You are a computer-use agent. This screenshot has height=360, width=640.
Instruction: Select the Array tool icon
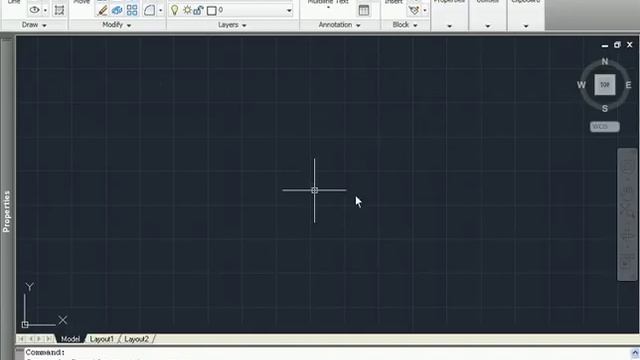[132, 10]
